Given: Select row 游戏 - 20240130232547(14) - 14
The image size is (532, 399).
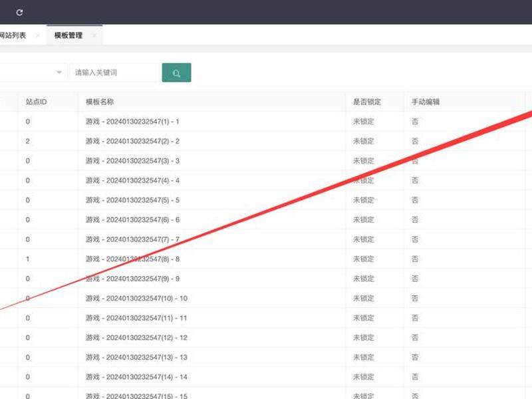Looking at the screenshot, I should point(266,377).
